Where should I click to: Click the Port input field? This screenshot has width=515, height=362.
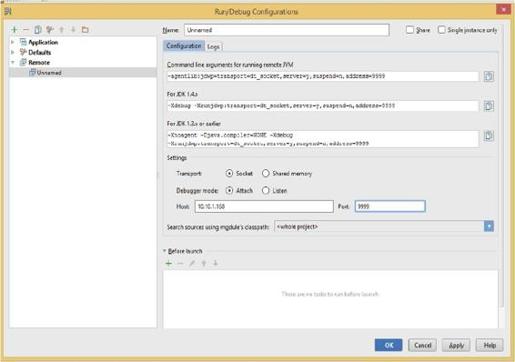[x=390, y=206]
